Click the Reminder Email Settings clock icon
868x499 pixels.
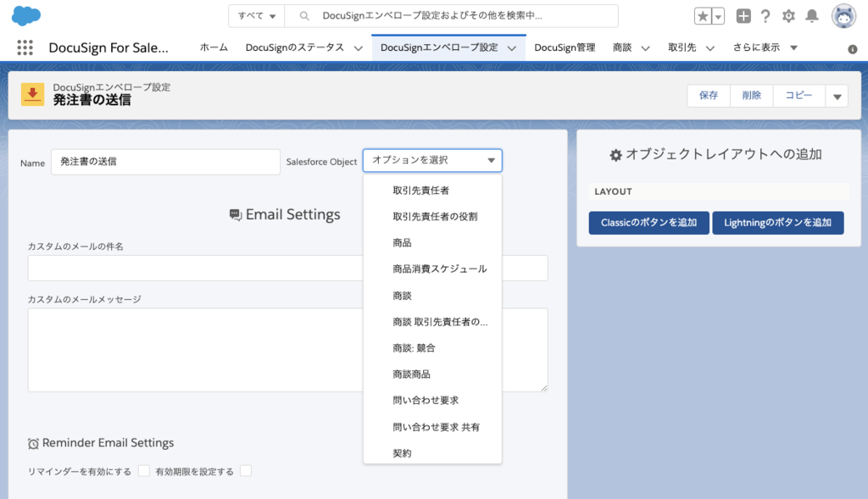(33, 444)
